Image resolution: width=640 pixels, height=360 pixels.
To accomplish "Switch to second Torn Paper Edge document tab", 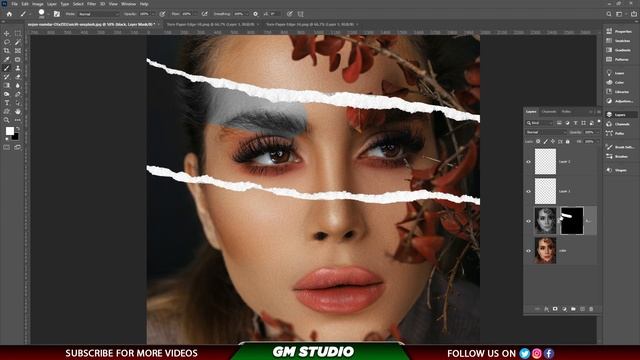I will tap(310, 24).
